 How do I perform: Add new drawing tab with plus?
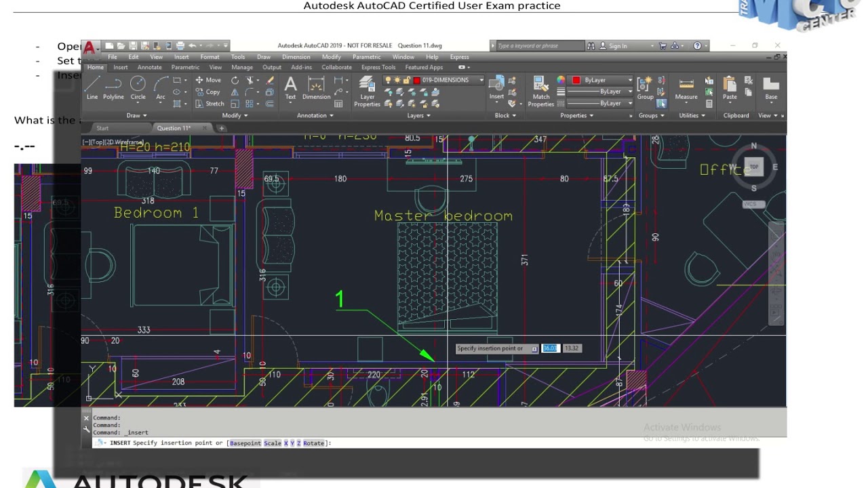coord(221,128)
